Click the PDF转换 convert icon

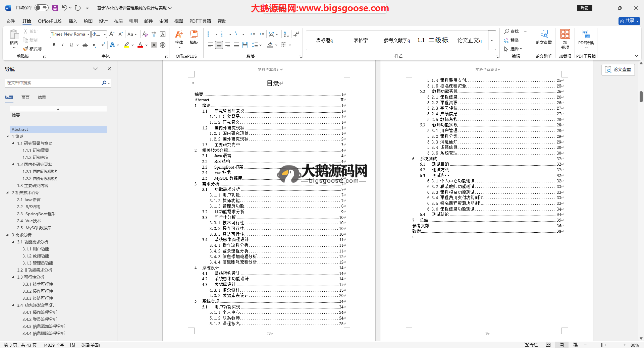coord(586,37)
